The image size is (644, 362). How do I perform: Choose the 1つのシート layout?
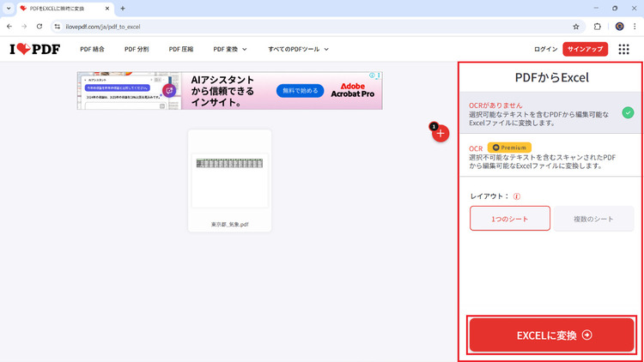(510, 219)
